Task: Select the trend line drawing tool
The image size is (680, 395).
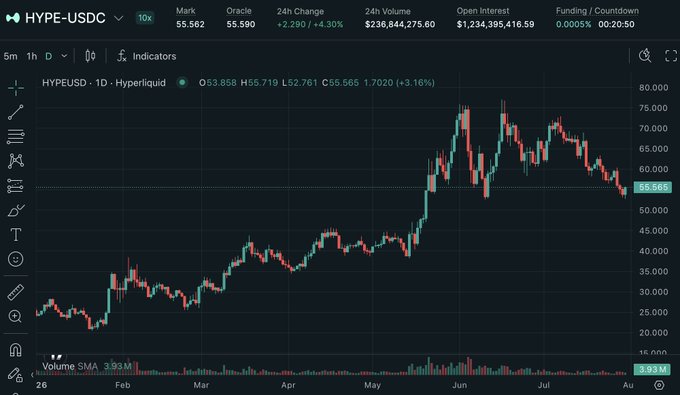Action: (x=16, y=112)
